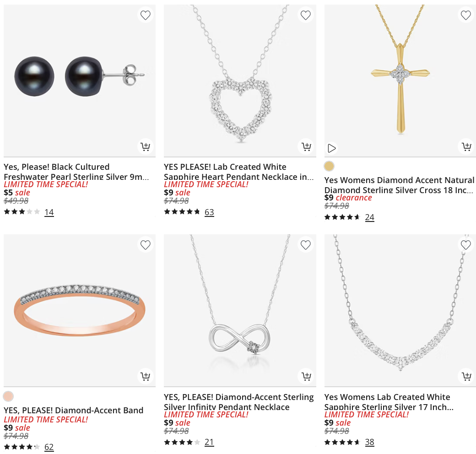This screenshot has height=454, width=476.
Task: Add gold cross necklace to cart
Action: [x=465, y=146]
